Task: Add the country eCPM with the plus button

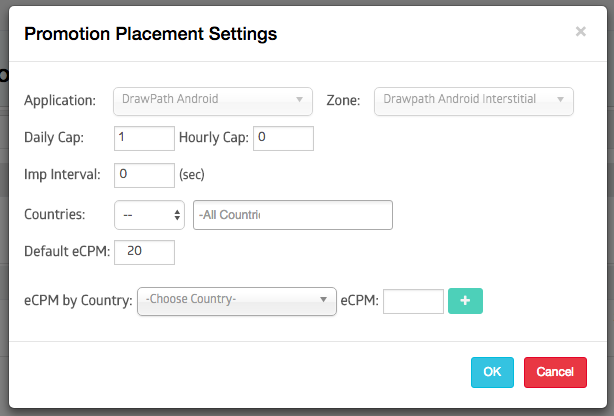Action: [x=465, y=301]
